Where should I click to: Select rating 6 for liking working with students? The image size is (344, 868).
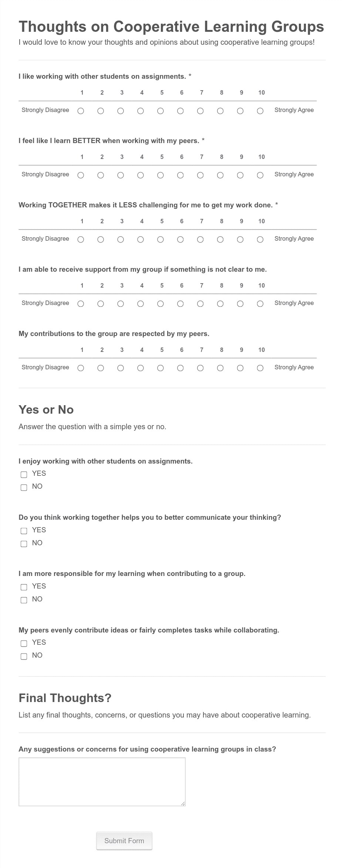(x=180, y=110)
